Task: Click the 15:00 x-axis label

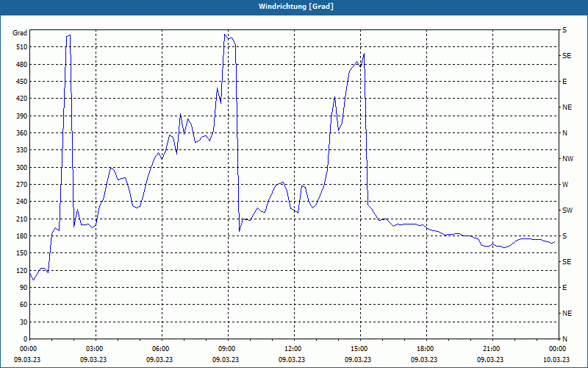Action: (x=360, y=349)
